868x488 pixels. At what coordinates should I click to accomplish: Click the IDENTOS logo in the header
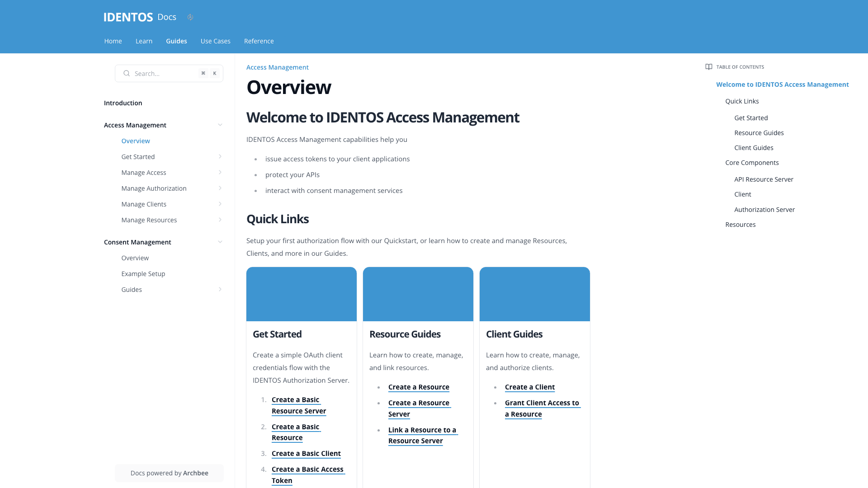[x=128, y=17]
